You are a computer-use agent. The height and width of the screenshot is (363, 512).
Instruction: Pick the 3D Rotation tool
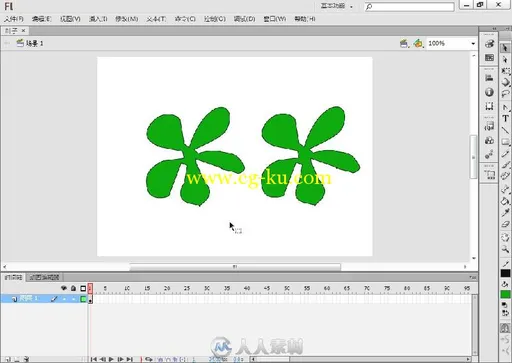click(x=505, y=82)
